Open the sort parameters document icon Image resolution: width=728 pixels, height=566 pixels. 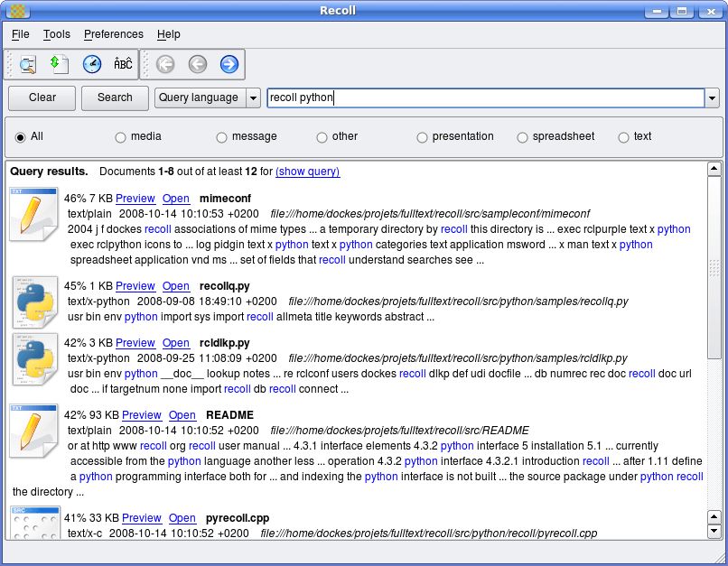click(x=58, y=64)
